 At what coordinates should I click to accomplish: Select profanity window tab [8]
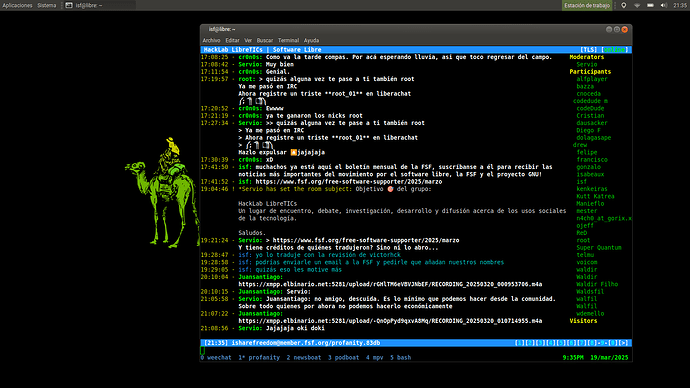click(x=592, y=343)
